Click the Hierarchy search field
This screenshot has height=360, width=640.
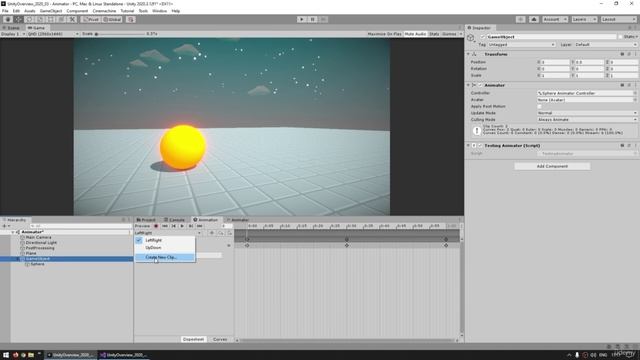pos(80,226)
